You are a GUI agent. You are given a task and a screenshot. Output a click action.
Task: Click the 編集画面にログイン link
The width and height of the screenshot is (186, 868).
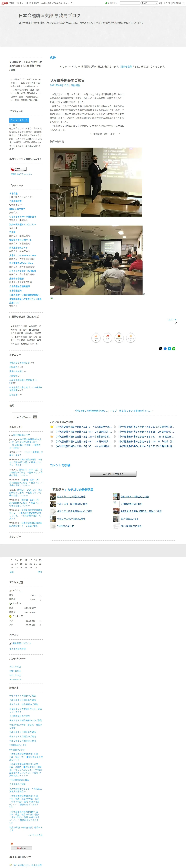click(22, 643)
